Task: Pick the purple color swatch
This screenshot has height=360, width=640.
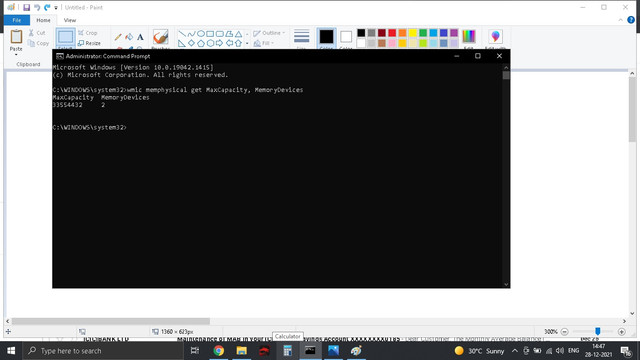Action: [x=454, y=33]
